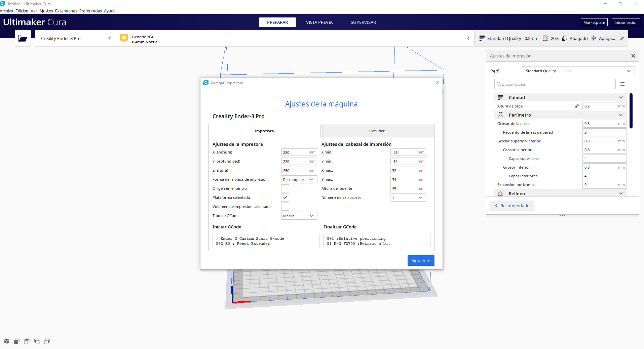Click the Altura de capa value field
Image resolution: width=644 pixels, height=349 pixels.
coord(604,106)
